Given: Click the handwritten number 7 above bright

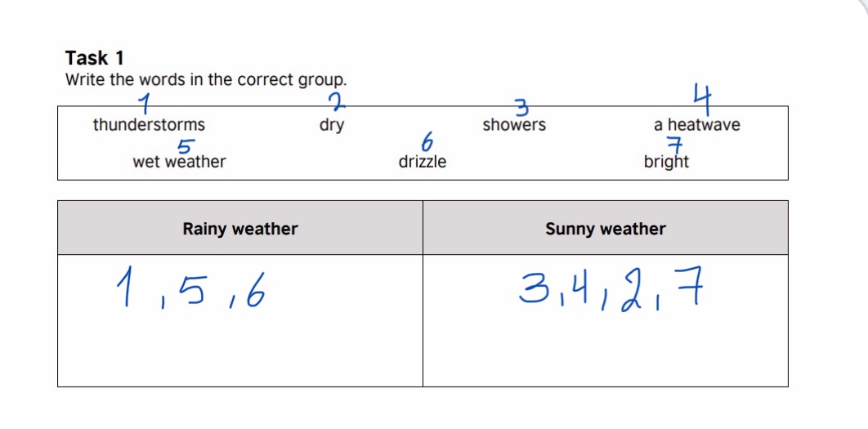Looking at the screenshot, I should click(x=673, y=145).
